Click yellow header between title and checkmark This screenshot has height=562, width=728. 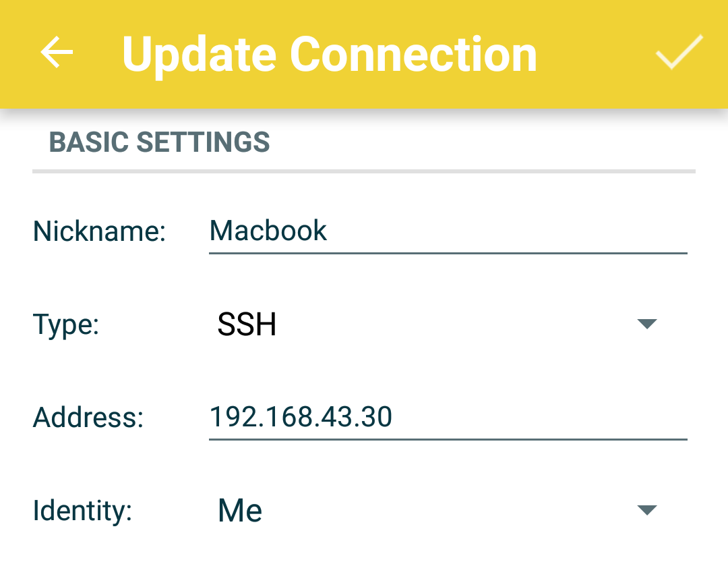[597, 54]
